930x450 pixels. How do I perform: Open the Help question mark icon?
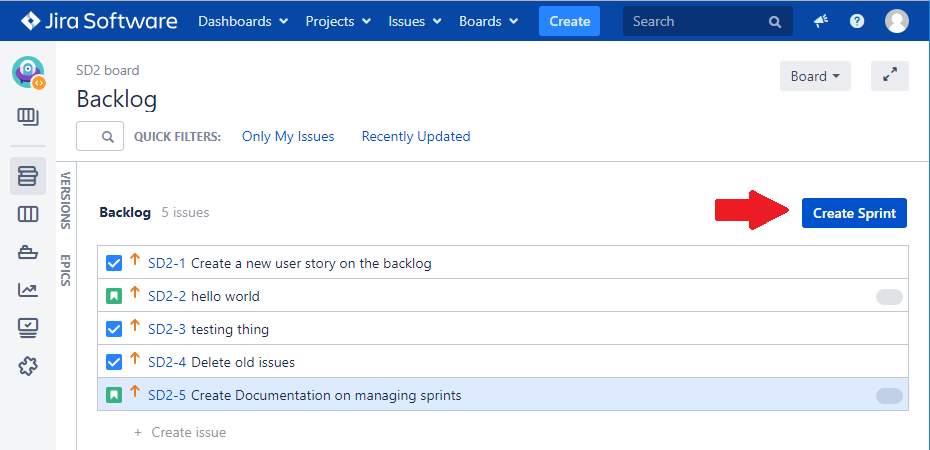click(857, 21)
